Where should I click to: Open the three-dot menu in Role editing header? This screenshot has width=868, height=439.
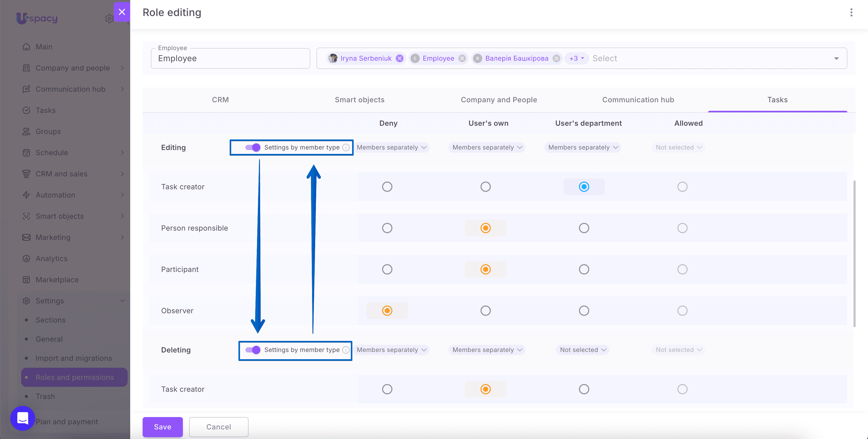851,12
